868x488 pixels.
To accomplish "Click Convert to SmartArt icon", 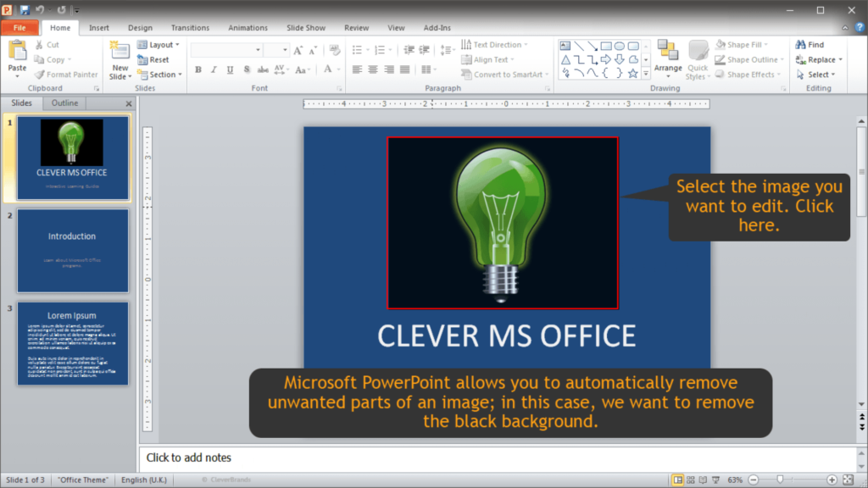I will click(x=467, y=75).
